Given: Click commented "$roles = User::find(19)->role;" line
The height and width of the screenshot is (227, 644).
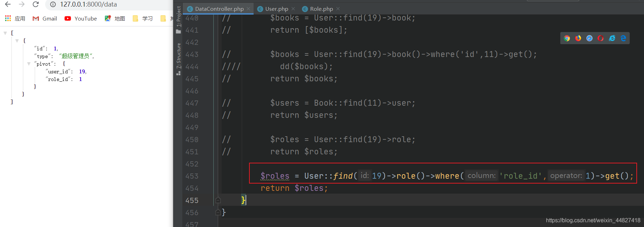Looking at the screenshot, I should (342, 139).
